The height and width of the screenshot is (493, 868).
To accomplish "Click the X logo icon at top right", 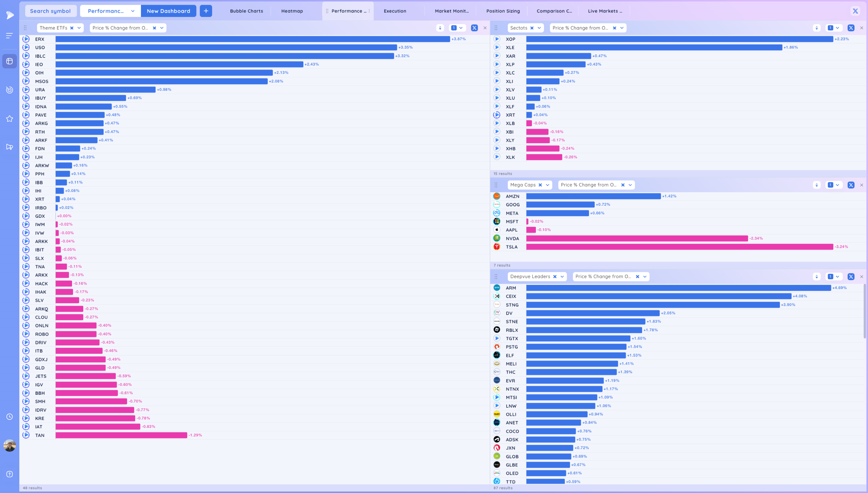I will pos(855,11).
